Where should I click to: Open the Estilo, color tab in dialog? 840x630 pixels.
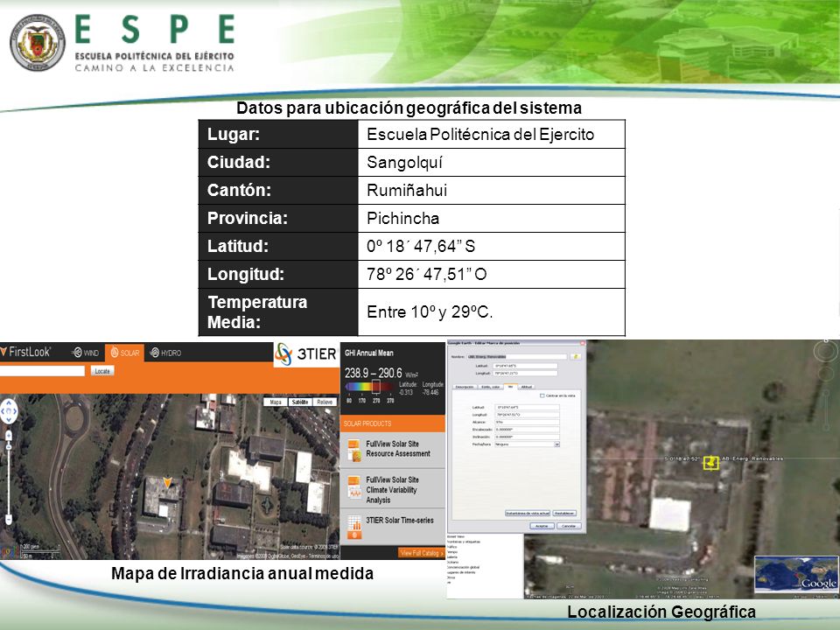pyautogui.click(x=491, y=387)
